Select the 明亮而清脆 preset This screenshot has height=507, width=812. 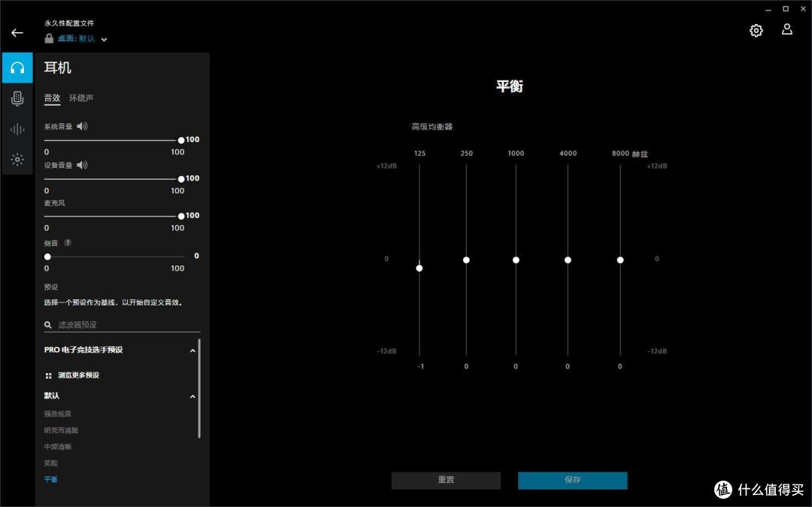[61, 430]
